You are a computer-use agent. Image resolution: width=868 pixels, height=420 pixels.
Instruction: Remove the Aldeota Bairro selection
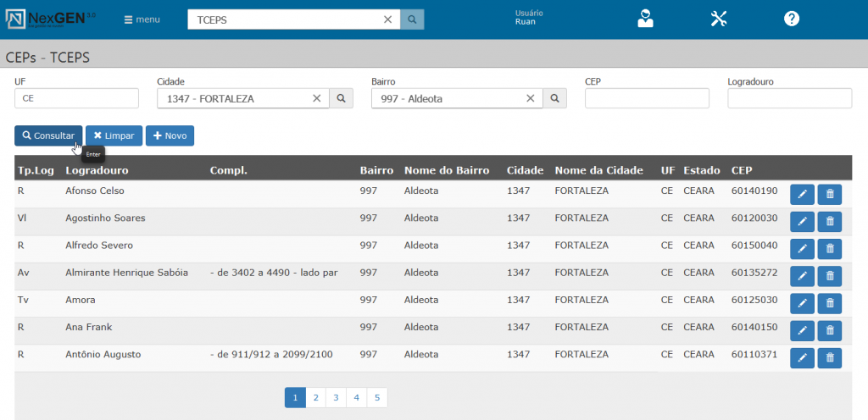[531, 99]
